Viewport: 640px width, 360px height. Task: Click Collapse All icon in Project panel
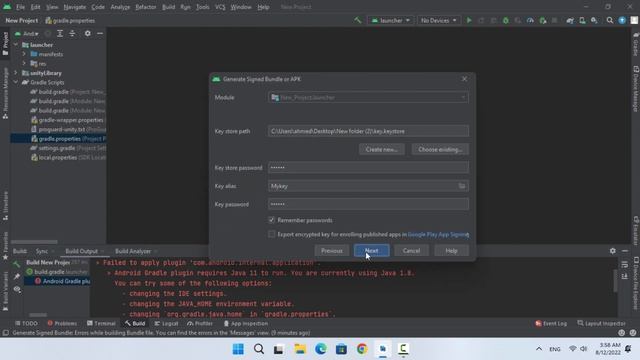coord(72,33)
